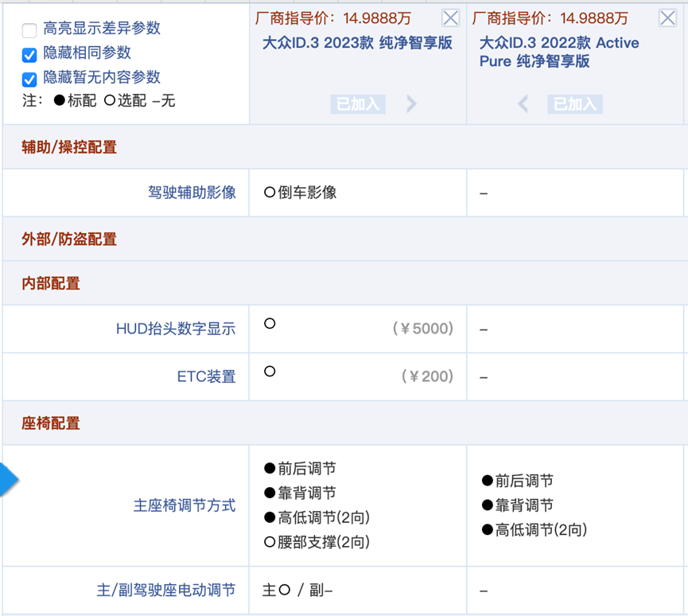
Task: Open the 大众ID.3 2022款 Active Pure 纯净智享版 link
Action: (559, 52)
